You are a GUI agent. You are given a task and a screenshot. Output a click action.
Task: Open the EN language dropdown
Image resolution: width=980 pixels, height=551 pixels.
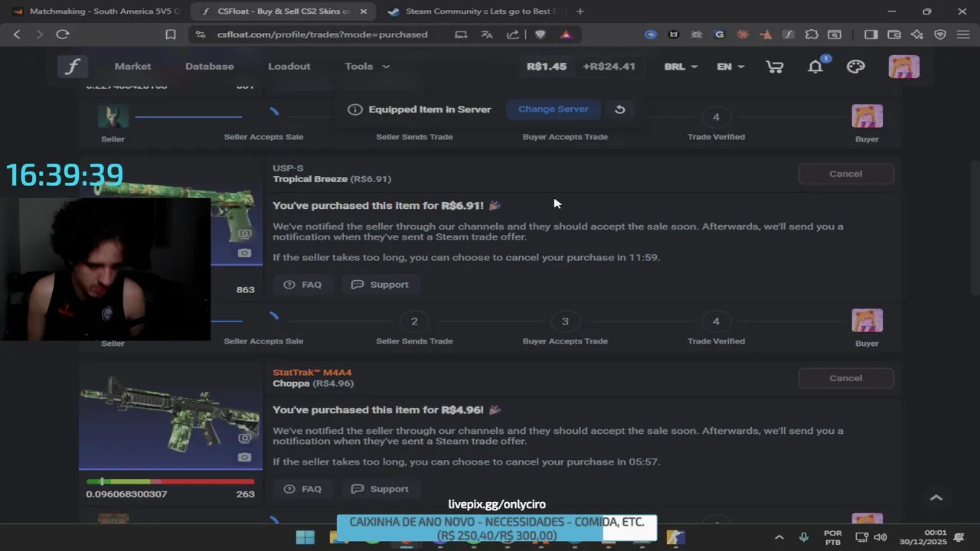point(730,67)
